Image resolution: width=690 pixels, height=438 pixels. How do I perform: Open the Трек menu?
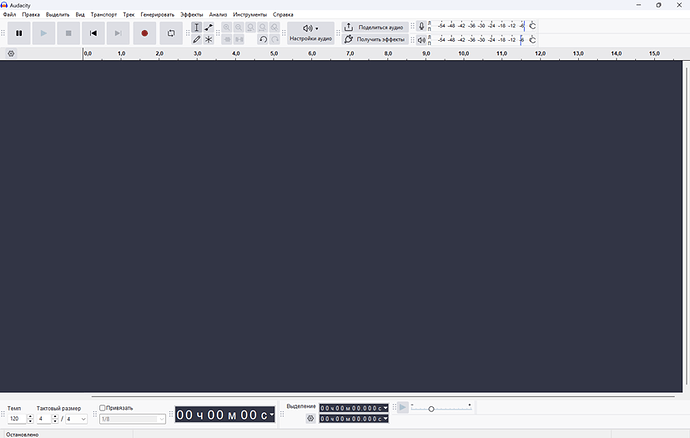click(x=128, y=15)
